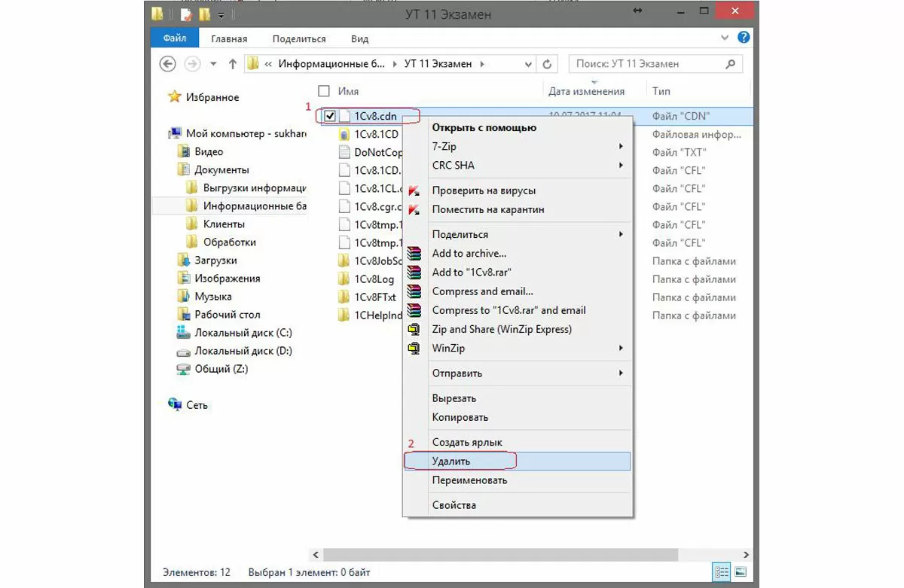
Task: Open the Видео folder in the sidebar
Action: click(x=209, y=151)
